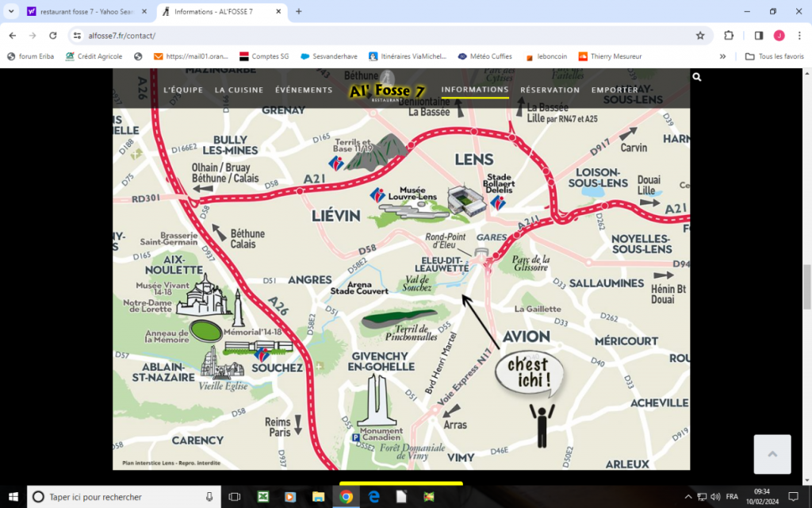Show hidden system tray icons

tap(688, 497)
